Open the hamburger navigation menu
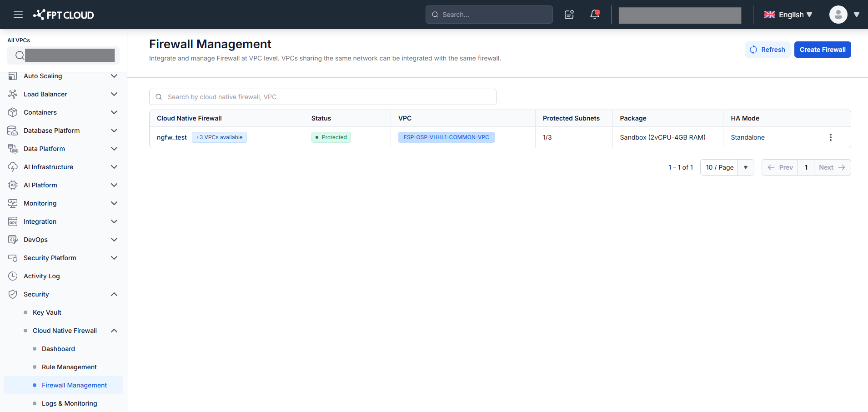Image resolution: width=868 pixels, height=412 pixels. coord(18,15)
